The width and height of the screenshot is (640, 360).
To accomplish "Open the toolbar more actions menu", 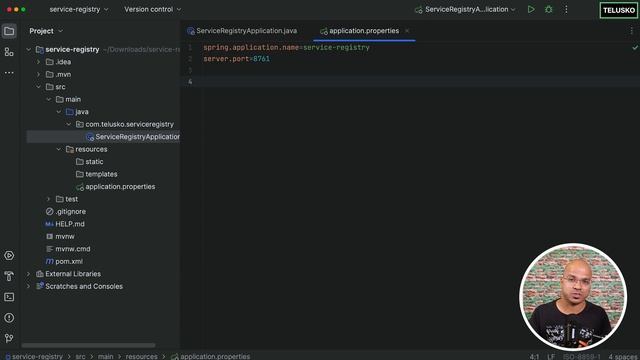I will pos(566,9).
